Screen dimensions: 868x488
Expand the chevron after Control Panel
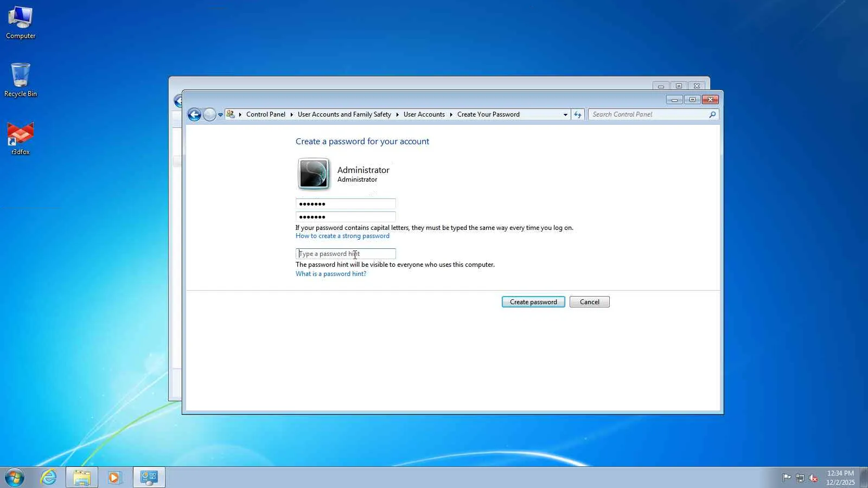[x=291, y=114]
